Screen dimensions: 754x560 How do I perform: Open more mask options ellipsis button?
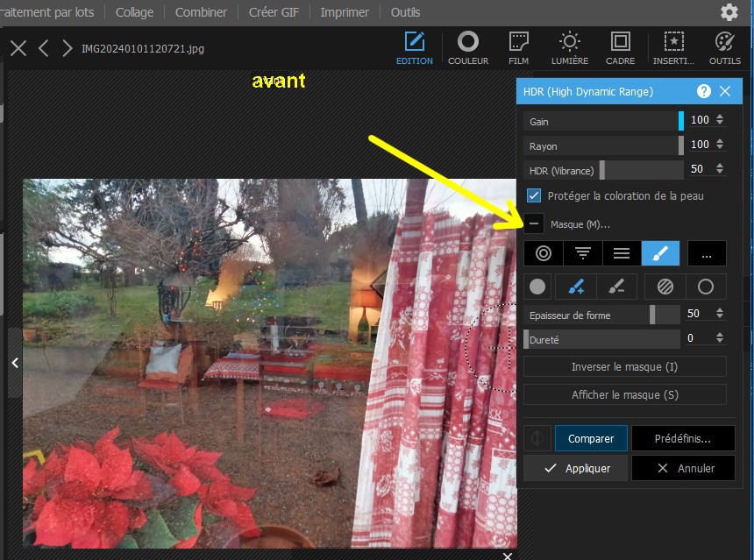[707, 253]
